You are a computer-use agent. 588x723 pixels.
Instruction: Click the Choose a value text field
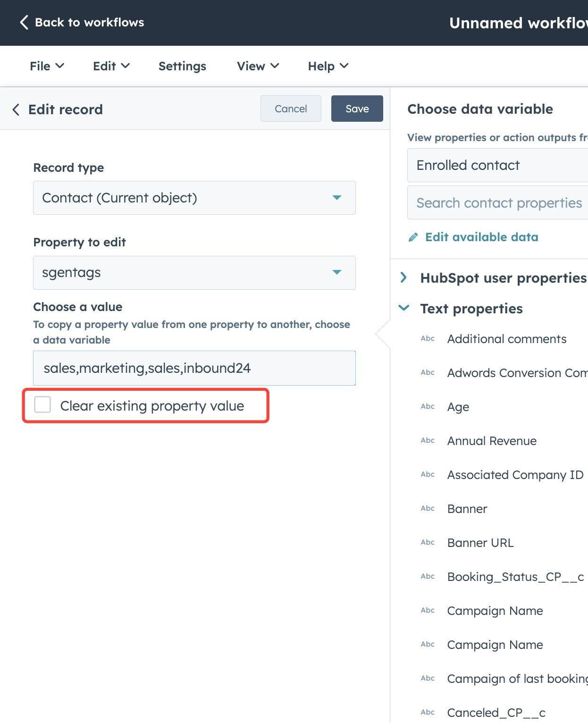tap(194, 368)
